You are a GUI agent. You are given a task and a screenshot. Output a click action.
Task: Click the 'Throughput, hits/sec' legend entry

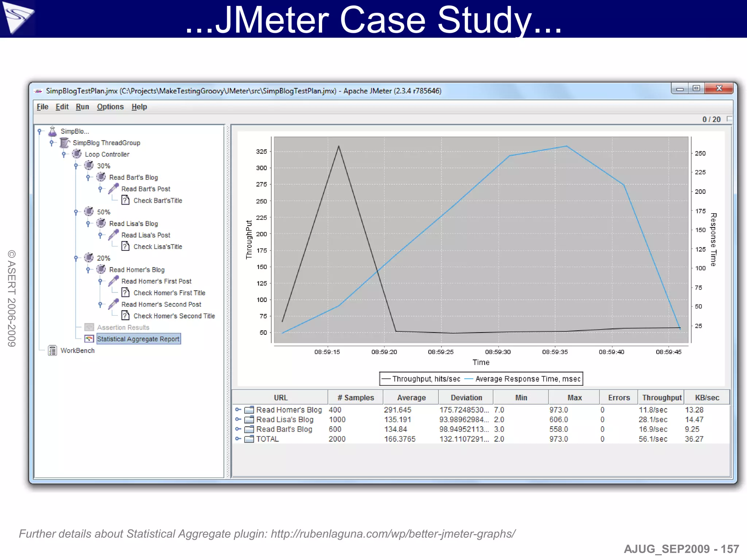click(x=421, y=379)
